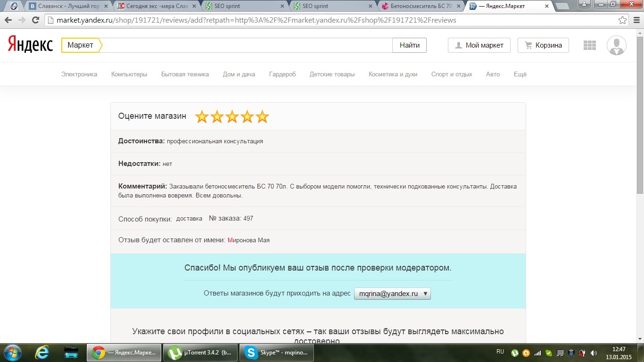Check the network signal tray icon

point(537,353)
